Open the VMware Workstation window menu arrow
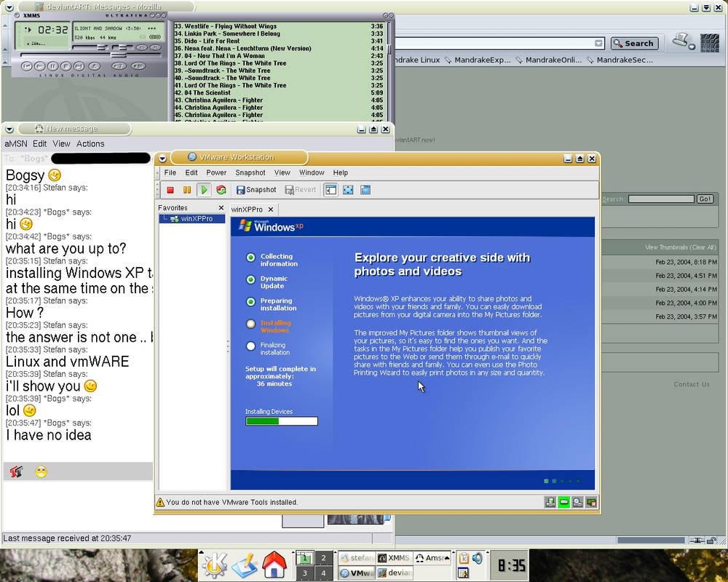 click(162, 159)
